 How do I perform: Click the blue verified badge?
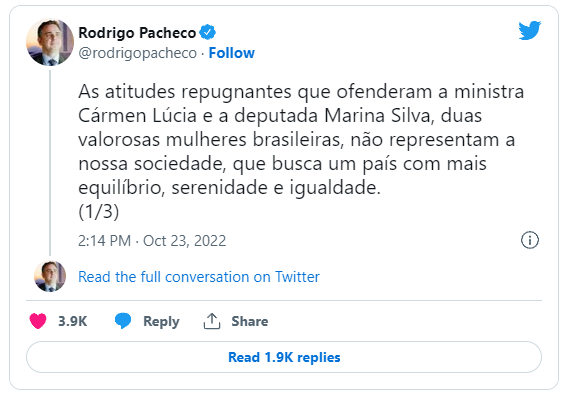[208, 32]
